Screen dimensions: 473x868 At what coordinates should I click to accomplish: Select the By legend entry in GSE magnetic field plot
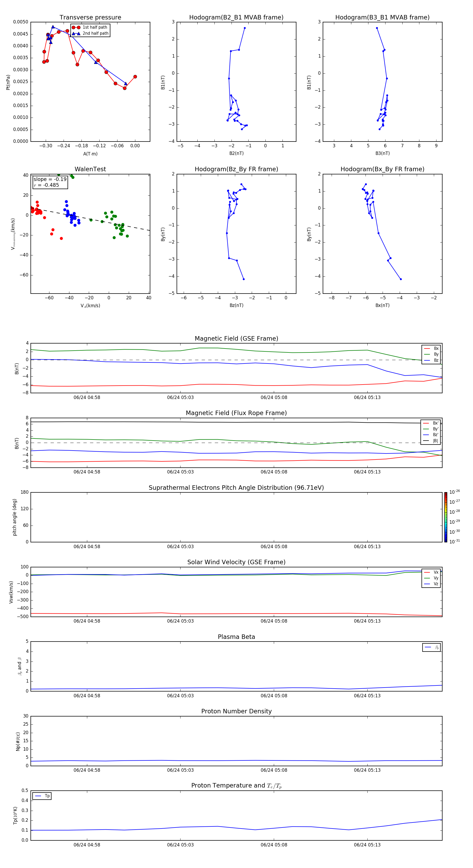pyautogui.click(x=431, y=354)
